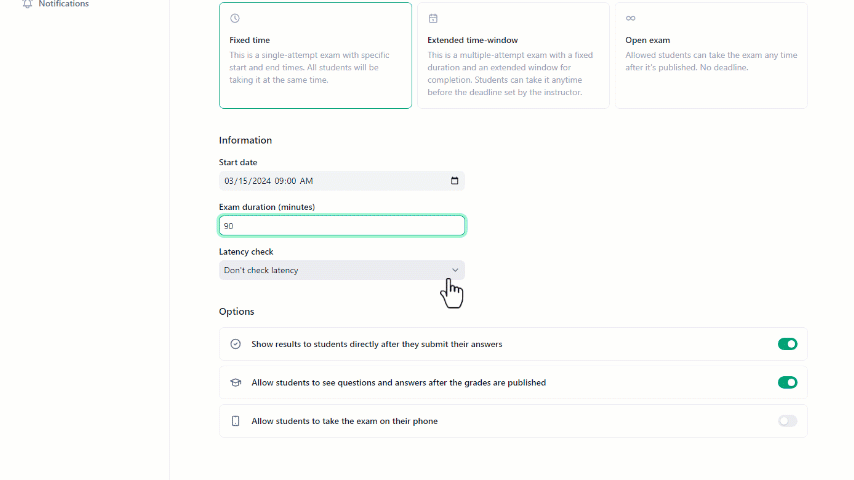This screenshot has width=854, height=480.
Task: Click the Notifications bell icon
Action: 27,4
